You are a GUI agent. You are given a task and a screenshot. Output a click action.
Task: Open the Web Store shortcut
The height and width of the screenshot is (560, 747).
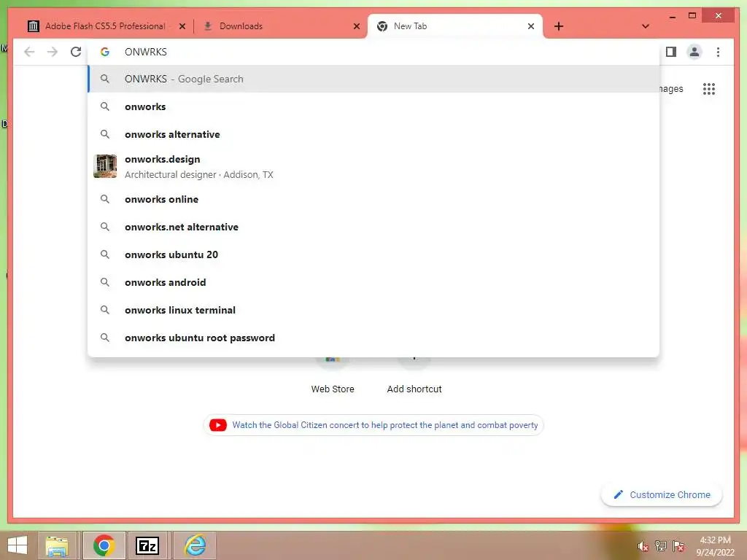[333, 376]
